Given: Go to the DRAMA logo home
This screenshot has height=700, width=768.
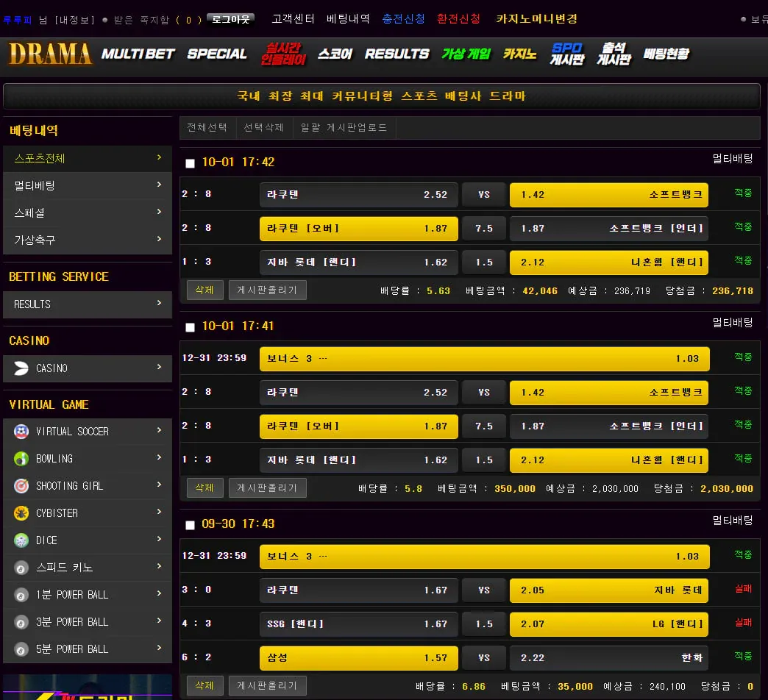Looking at the screenshot, I should coord(50,54).
